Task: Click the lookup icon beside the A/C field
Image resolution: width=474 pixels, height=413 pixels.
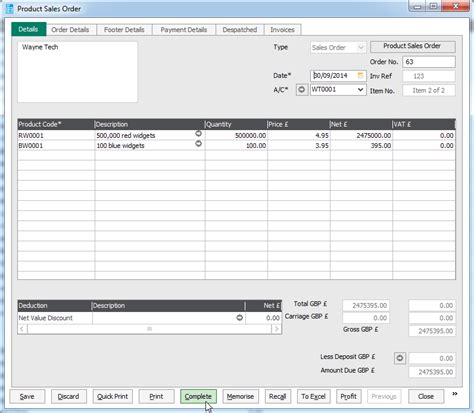Action: tap(302, 90)
